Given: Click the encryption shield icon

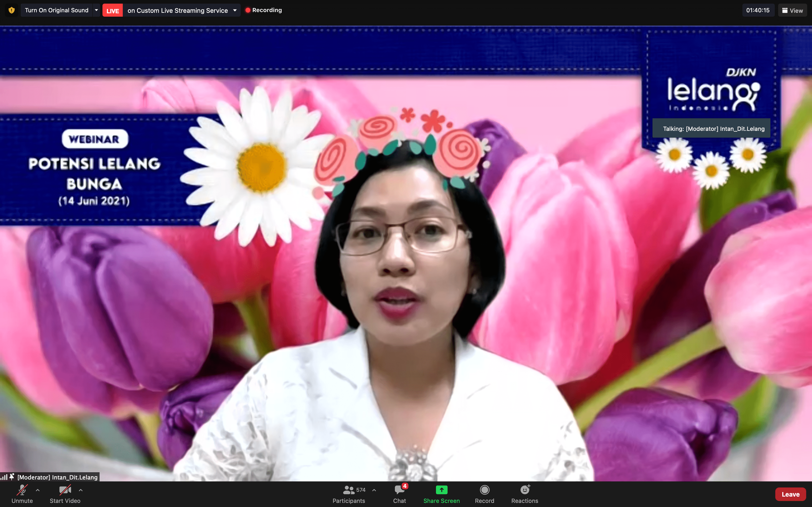Looking at the screenshot, I should [x=11, y=10].
